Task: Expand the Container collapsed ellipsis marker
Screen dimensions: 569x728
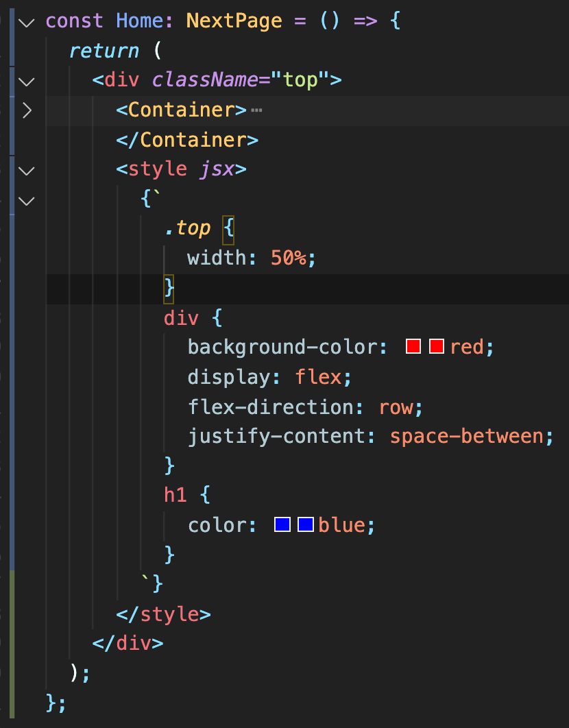Action: [x=256, y=110]
